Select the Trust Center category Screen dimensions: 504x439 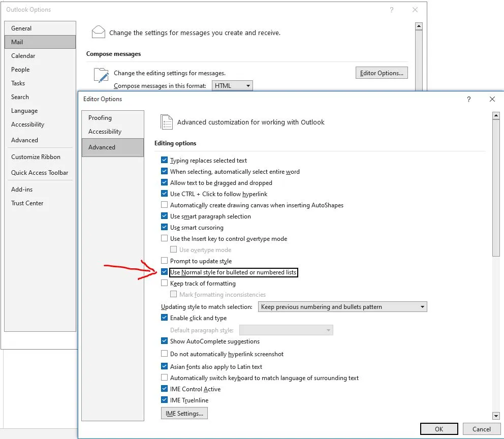[27, 203]
